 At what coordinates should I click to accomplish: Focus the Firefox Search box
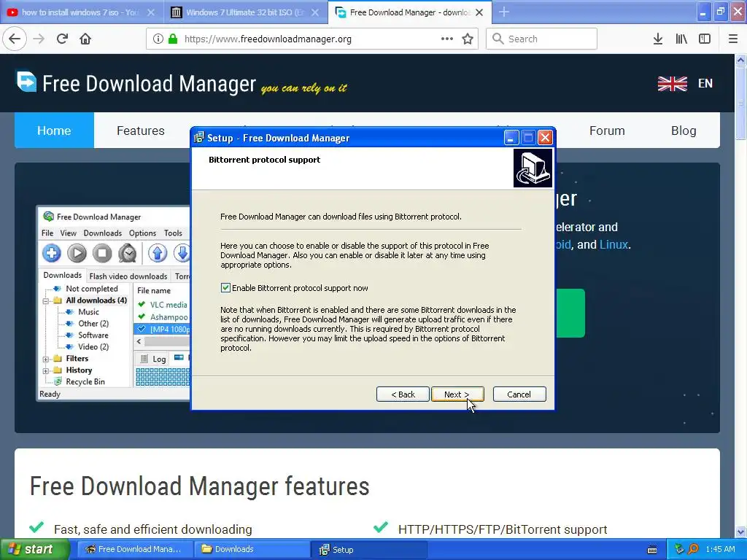coord(542,39)
